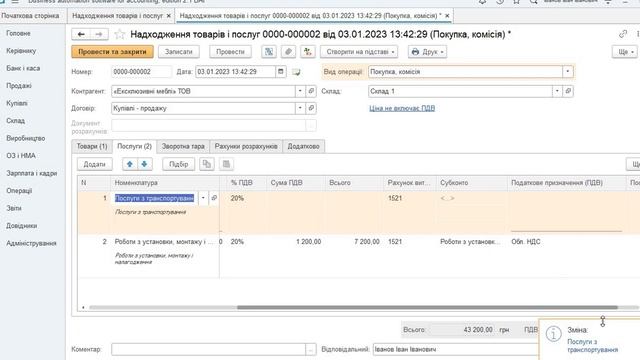Go forward with the right arrow button
The height and width of the screenshot is (360, 640).
99,34
